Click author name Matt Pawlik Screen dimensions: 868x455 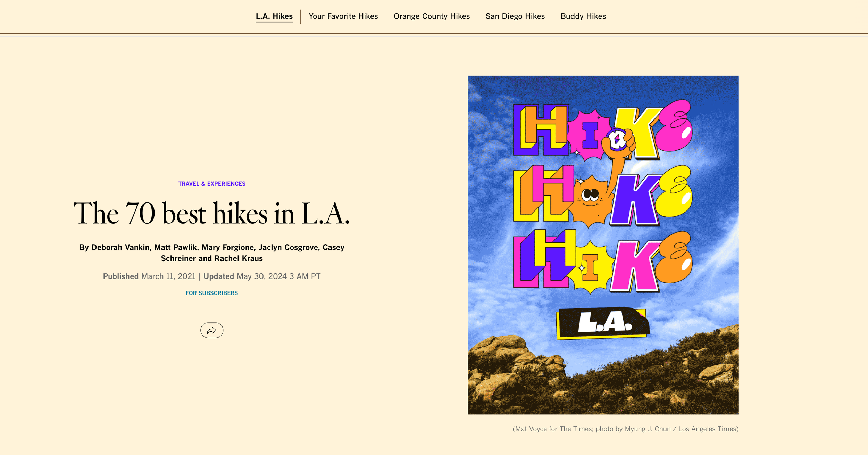coord(175,247)
